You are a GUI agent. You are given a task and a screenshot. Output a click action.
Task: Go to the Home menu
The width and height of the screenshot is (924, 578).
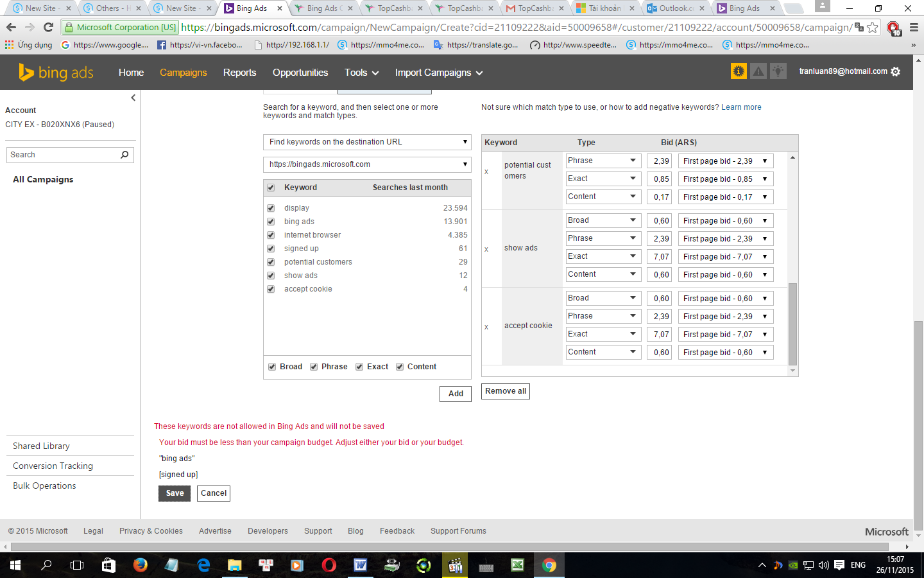click(131, 73)
